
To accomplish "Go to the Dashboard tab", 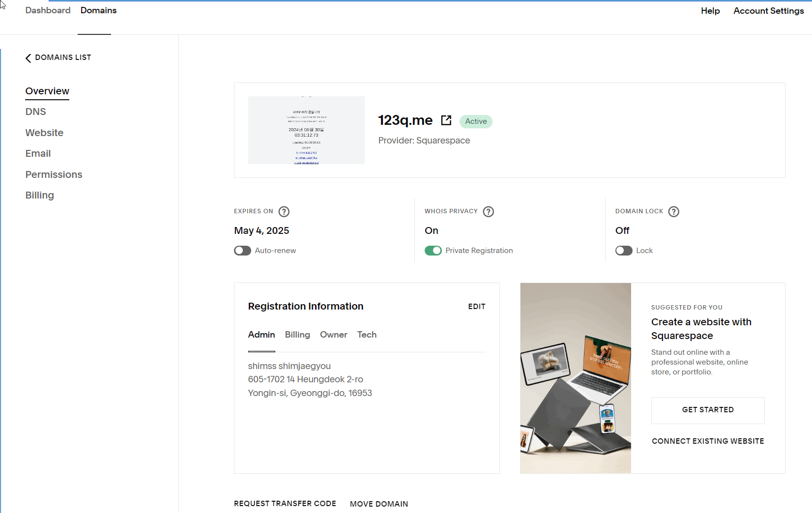I will pyautogui.click(x=48, y=10).
